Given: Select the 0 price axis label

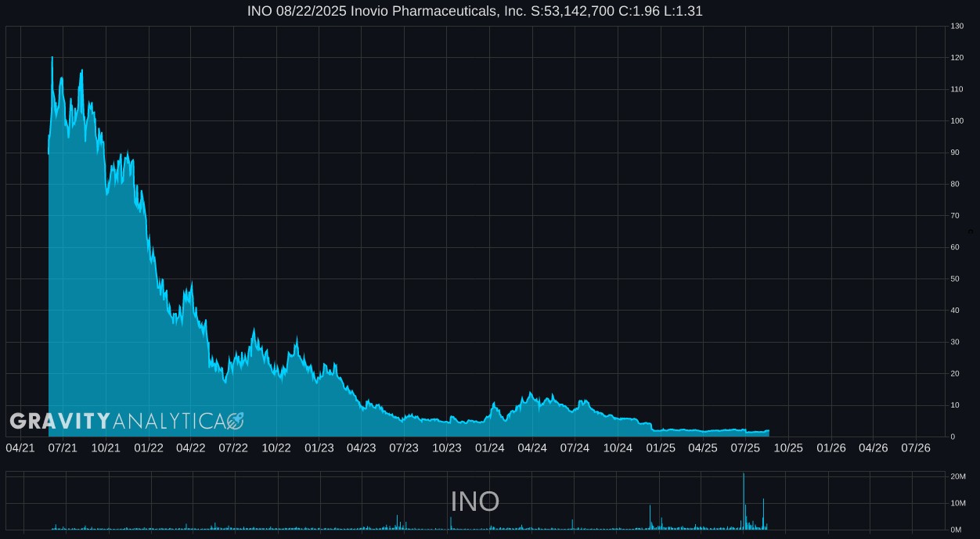Looking at the screenshot, I should pyautogui.click(x=953, y=437).
